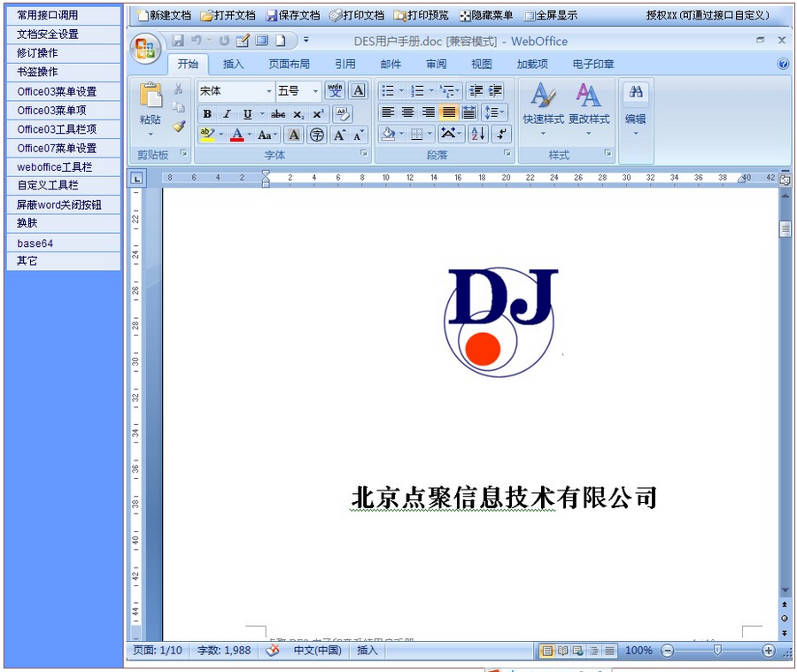Align text left
This screenshot has height=672, width=797.
[x=388, y=112]
